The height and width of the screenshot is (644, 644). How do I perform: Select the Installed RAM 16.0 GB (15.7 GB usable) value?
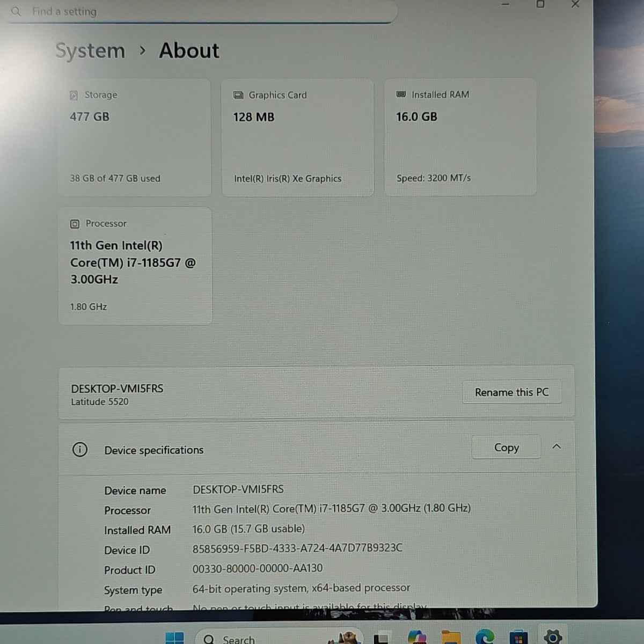tap(248, 529)
